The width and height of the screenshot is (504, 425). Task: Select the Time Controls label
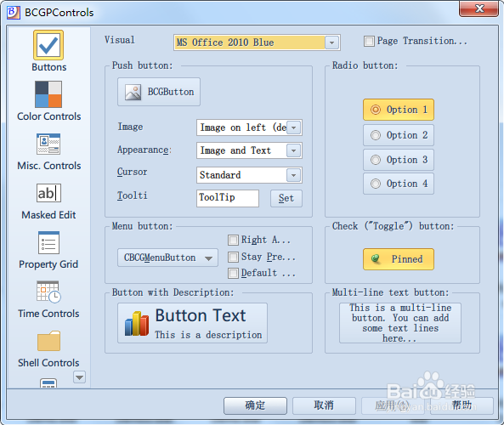pyautogui.click(x=48, y=314)
